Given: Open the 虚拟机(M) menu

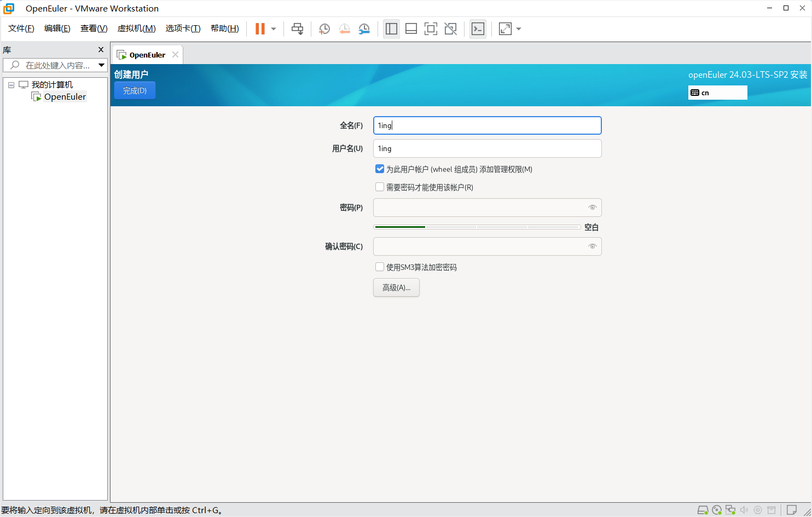Looking at the screenshot, I should pos(137,28).
